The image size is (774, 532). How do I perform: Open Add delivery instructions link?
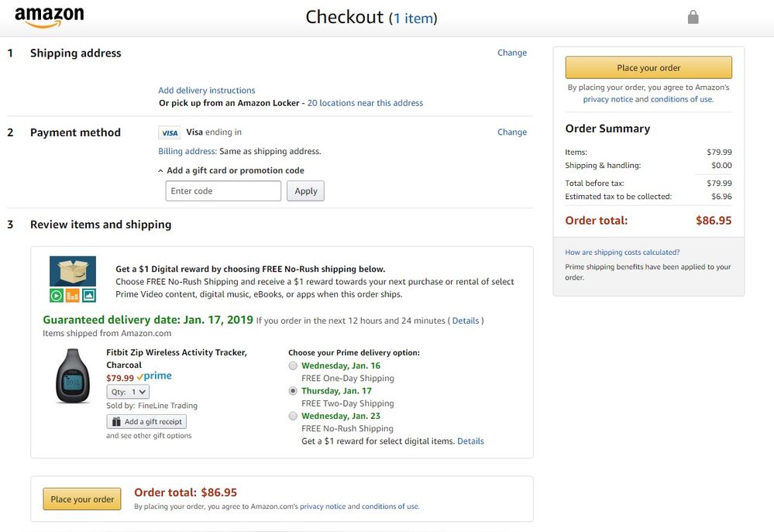(x=207, y=91)
